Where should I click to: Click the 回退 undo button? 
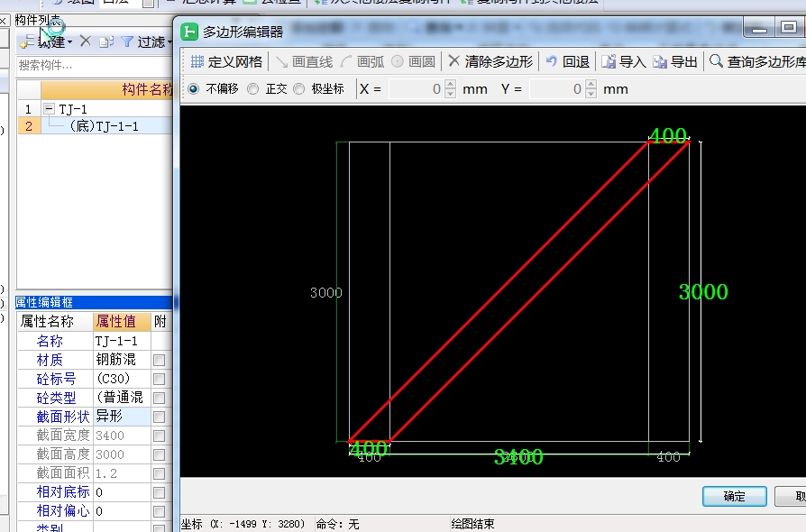567,61
